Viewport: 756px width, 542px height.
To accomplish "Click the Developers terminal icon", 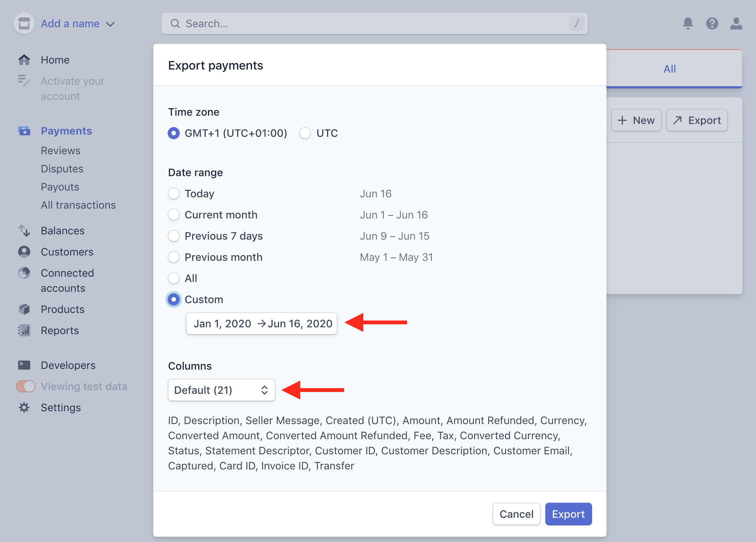I will click(x=24, y=365).
